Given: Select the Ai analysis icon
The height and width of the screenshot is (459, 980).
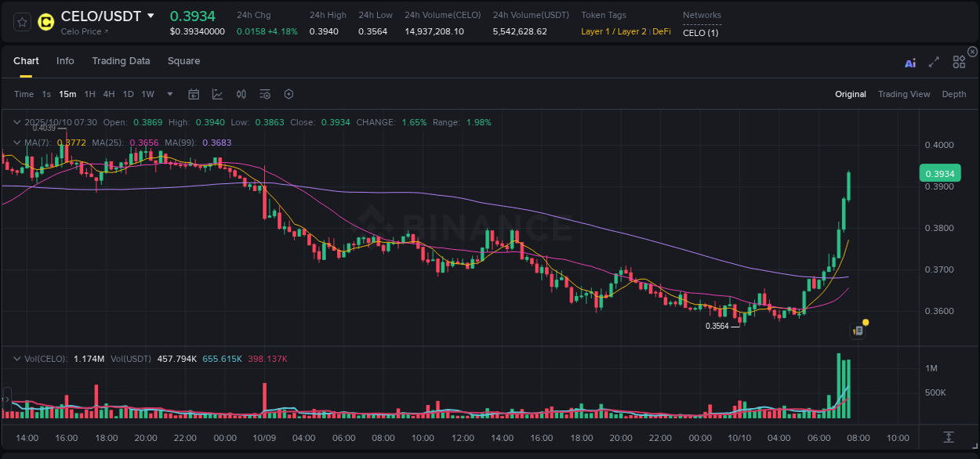Looking at the screenshot, I should click(x=909, y=63).
